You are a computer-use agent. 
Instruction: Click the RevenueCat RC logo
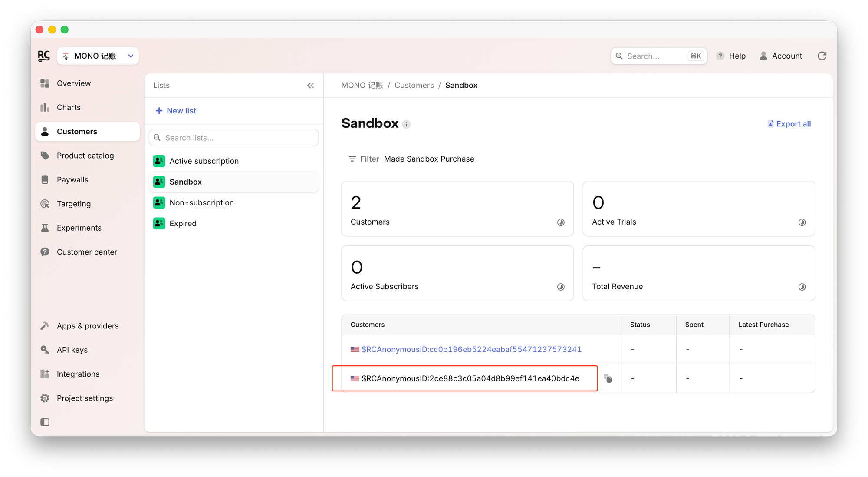point(44,56)
